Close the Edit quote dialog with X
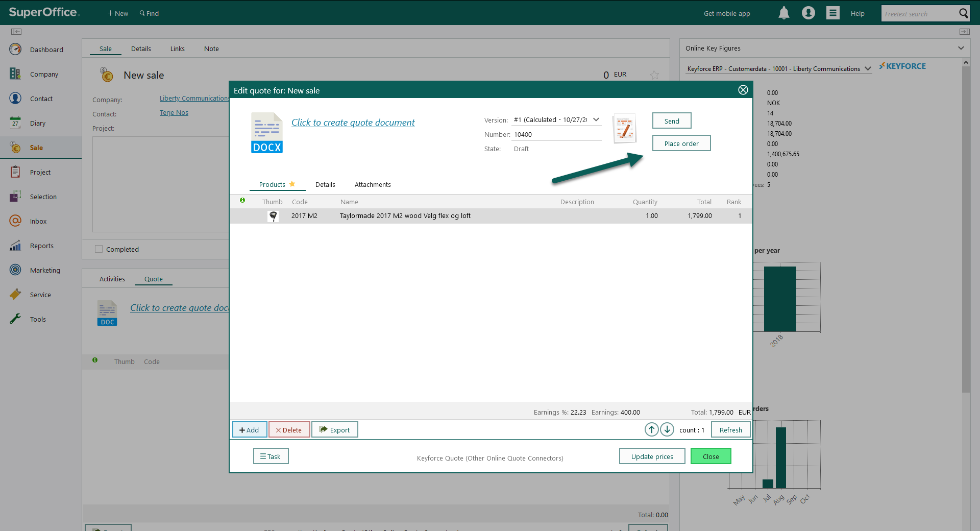The height and width of the screenshot is (531, 980). click(x=743, y=90)
